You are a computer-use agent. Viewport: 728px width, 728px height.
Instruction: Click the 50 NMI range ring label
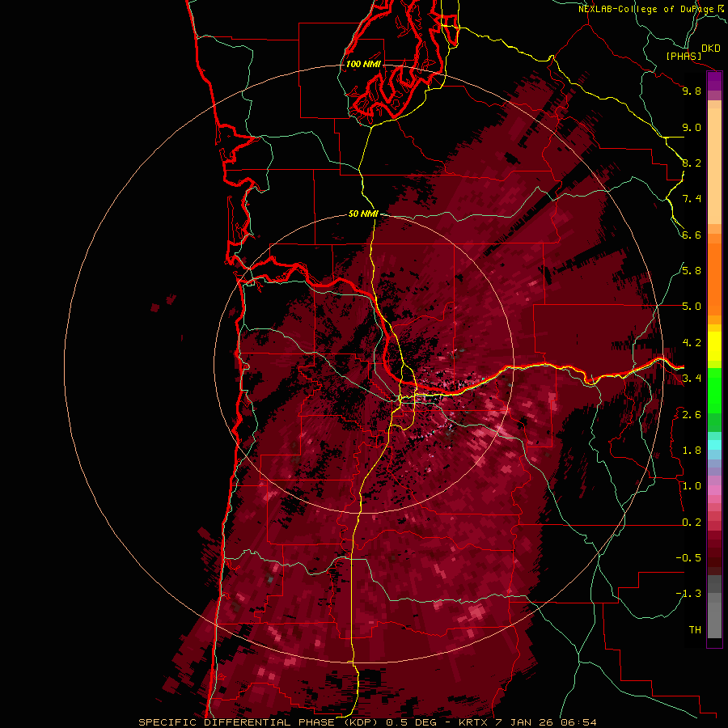363,214
